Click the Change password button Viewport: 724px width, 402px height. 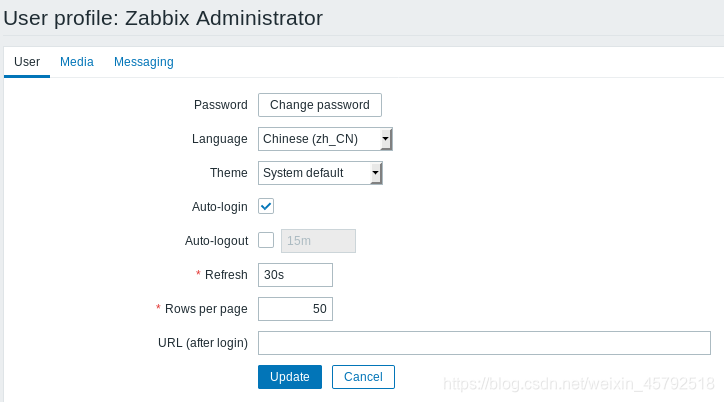[x=320, y=105]
